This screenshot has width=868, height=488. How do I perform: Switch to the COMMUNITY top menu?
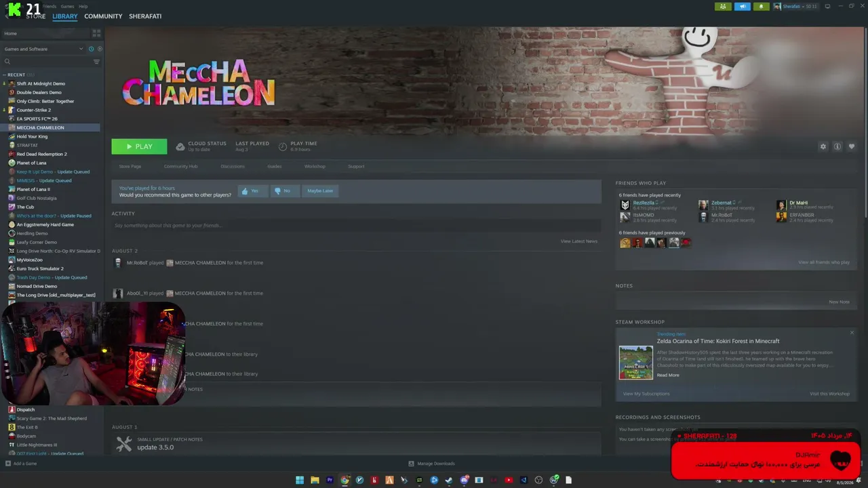103,16
